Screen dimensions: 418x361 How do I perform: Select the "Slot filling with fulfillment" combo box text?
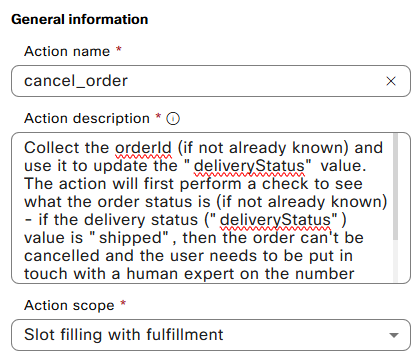pyautogui.click(x=124, y=334)
